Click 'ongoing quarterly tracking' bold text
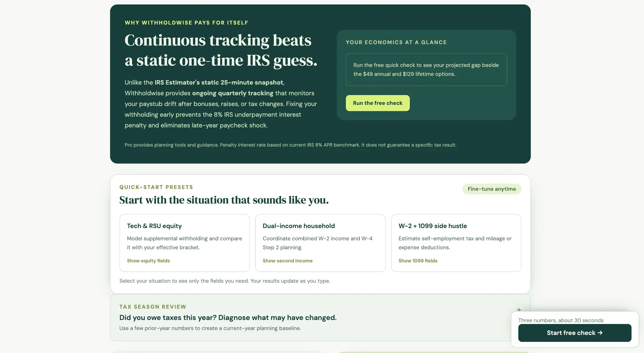644x353 pixels. (x=233, y=93)
